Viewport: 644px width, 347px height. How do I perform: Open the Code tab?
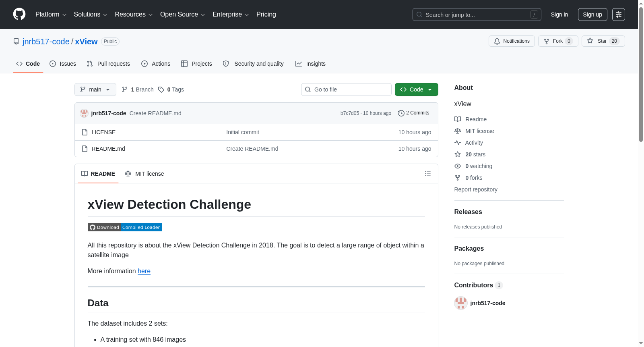pos(28,64)
